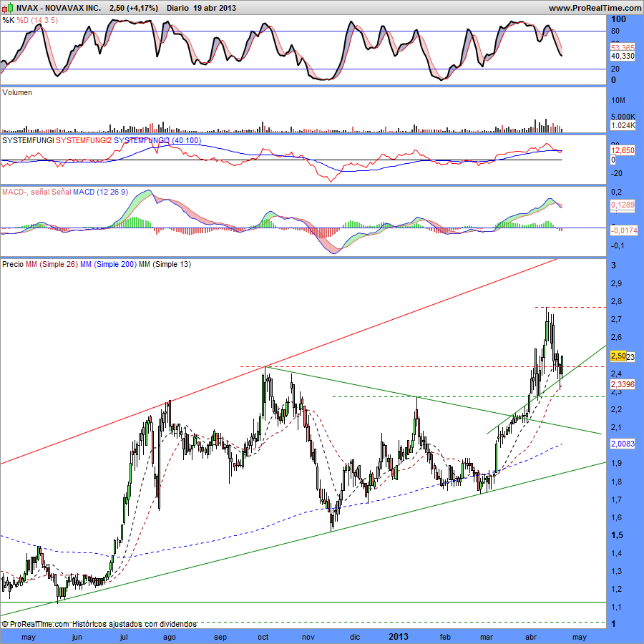Click the %K stochastic label

(x=8, y=20)
